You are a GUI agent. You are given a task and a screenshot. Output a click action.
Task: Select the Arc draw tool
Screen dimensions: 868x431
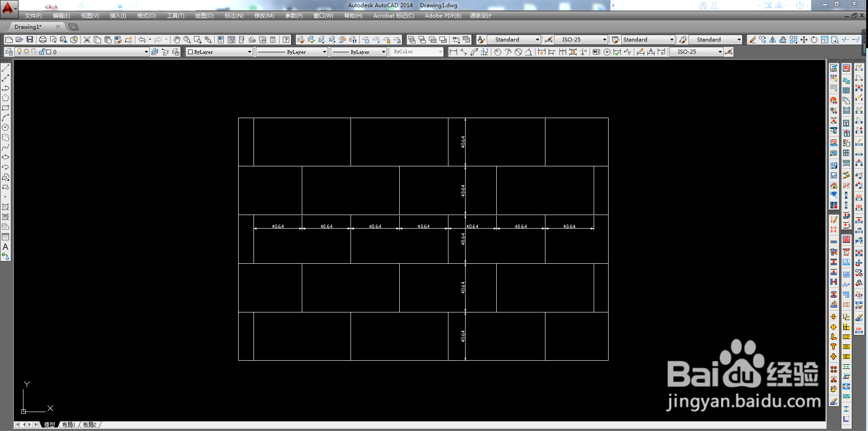point(5,118)
